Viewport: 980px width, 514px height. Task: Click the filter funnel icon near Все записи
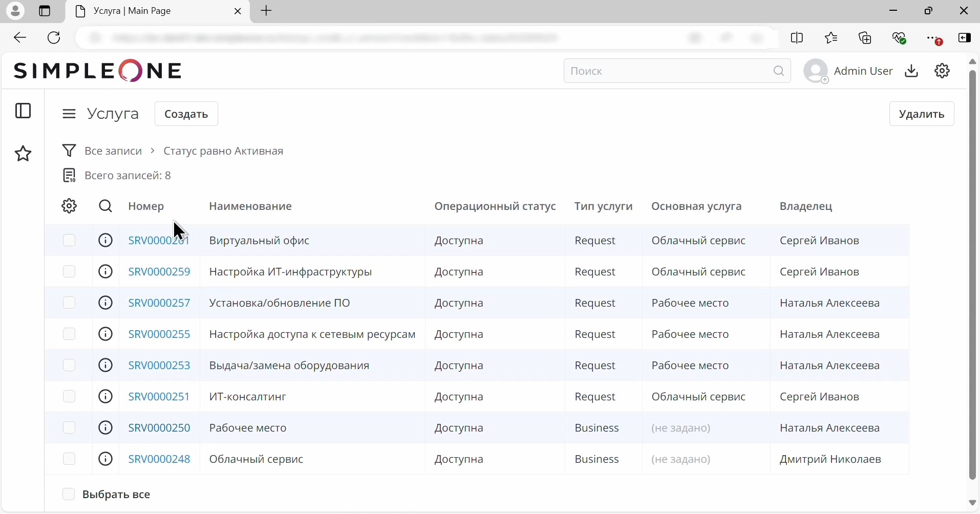(x=69, y=150)
